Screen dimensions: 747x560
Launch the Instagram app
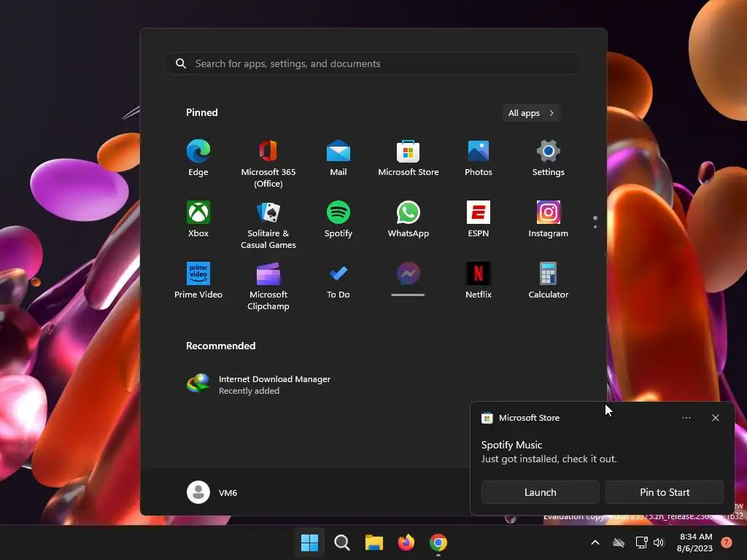[x=549, y=219]
